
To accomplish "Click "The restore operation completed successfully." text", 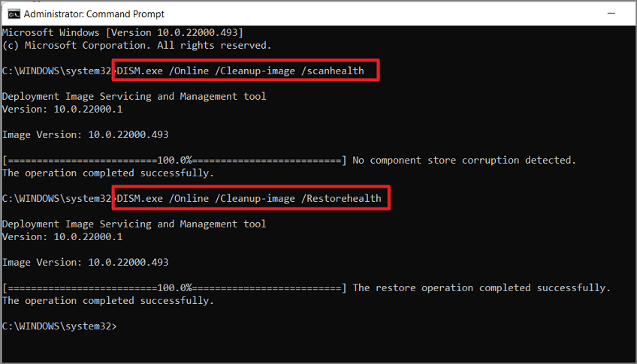I will tap(482, 288).
